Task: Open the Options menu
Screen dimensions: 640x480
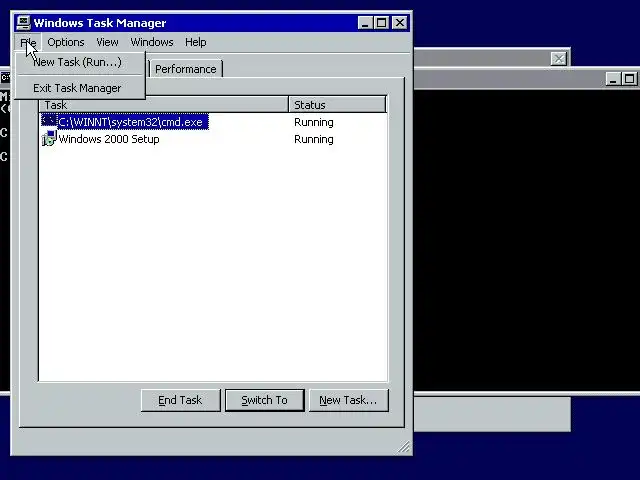Action: [66, 42]
